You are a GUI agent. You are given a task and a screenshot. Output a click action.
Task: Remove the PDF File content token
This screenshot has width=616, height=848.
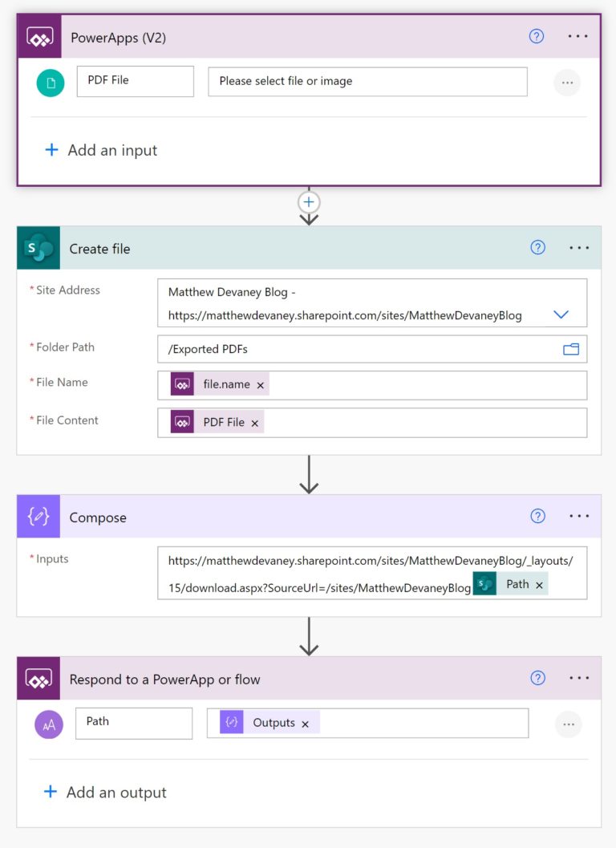255,423
